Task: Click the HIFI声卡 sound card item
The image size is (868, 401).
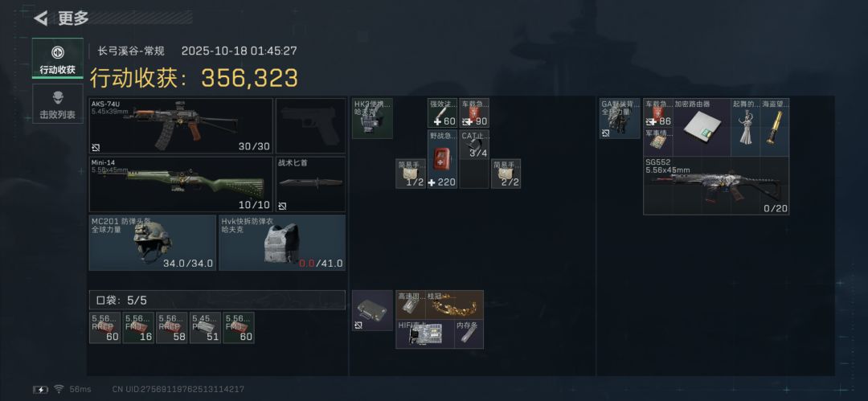Action: click(425, 334)
